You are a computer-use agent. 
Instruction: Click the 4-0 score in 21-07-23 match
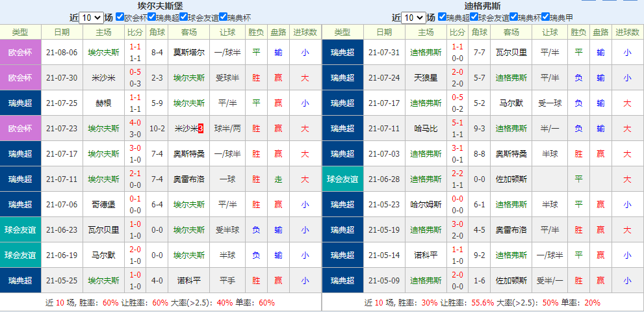pos(135,123)
